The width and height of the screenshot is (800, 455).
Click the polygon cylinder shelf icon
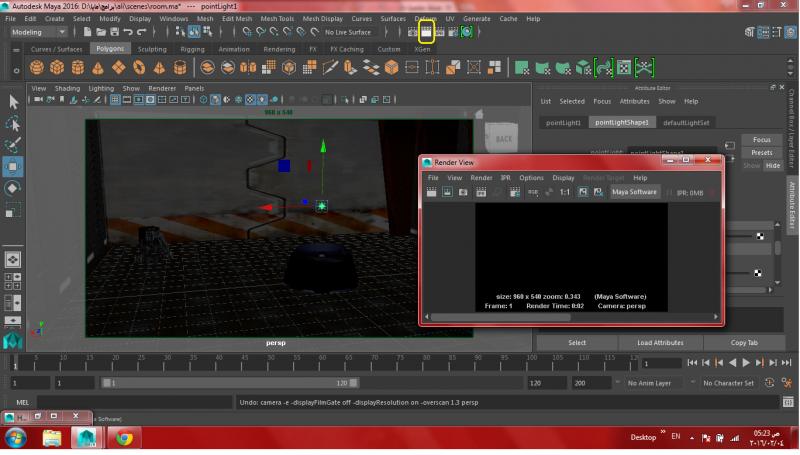(x=78, y=68)
